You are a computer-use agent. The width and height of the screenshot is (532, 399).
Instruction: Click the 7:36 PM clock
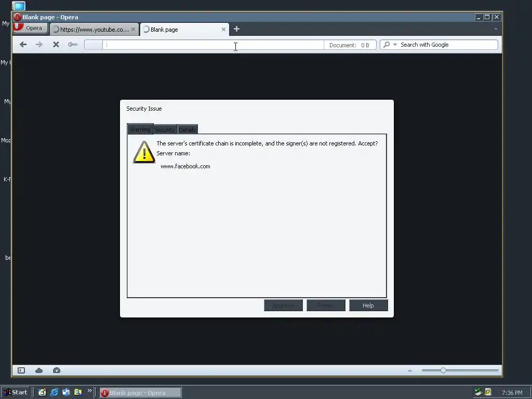512,393
